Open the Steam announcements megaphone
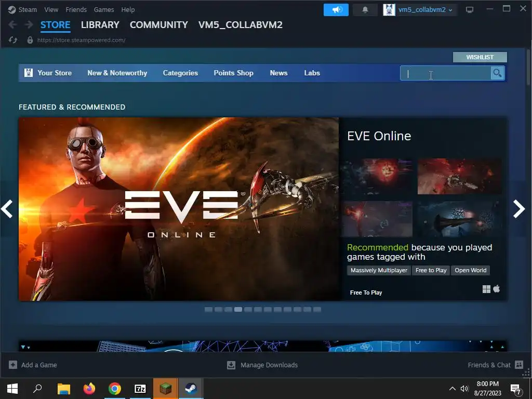The width and height of the screenshot is (532, 399). [x=336, y=10]
